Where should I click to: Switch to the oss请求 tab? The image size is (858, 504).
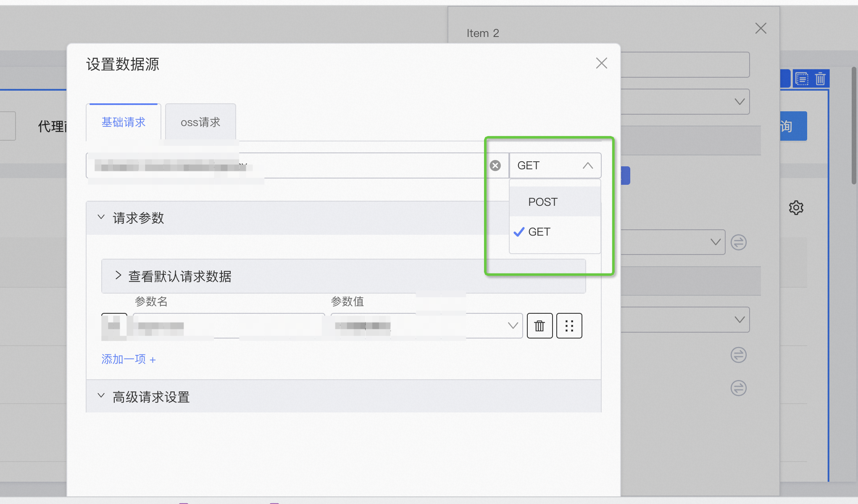point(200,122)
